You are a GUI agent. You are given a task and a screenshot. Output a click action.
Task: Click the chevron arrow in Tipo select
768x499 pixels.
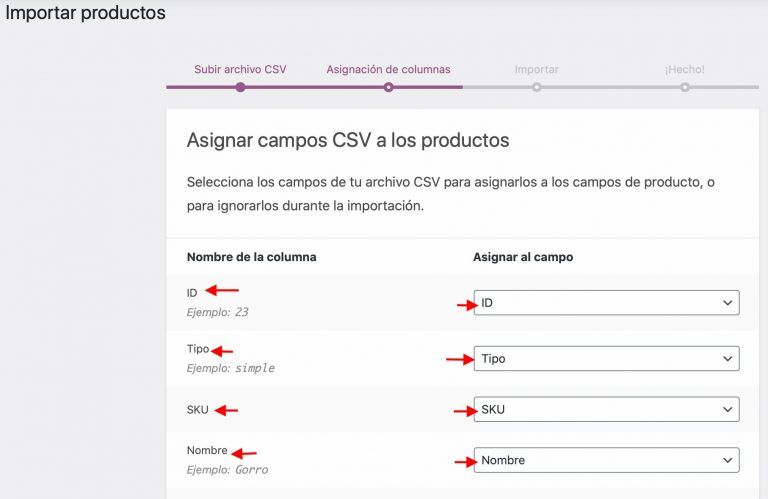727,359
